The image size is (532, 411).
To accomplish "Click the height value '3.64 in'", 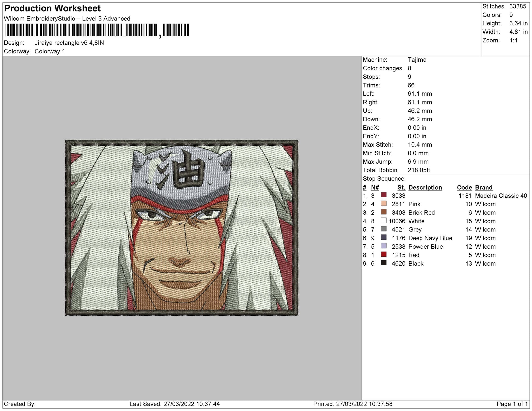I will point(518,23).
